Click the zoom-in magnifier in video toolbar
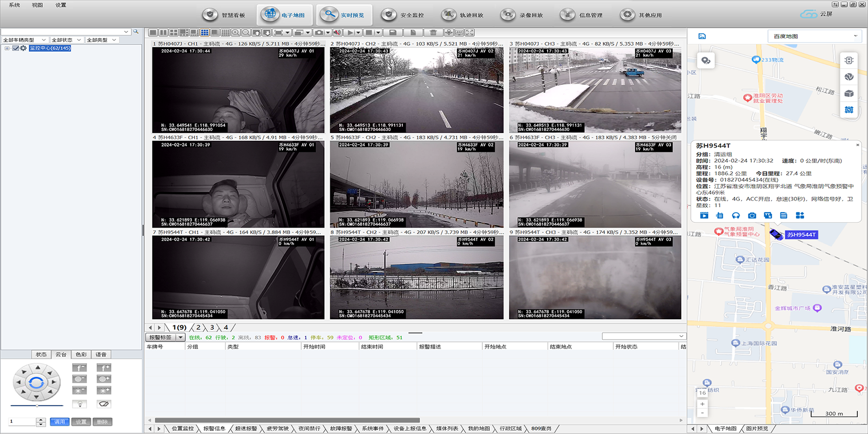Image resolution: width=868 pixels, height=434 pixels. (235, 32)
